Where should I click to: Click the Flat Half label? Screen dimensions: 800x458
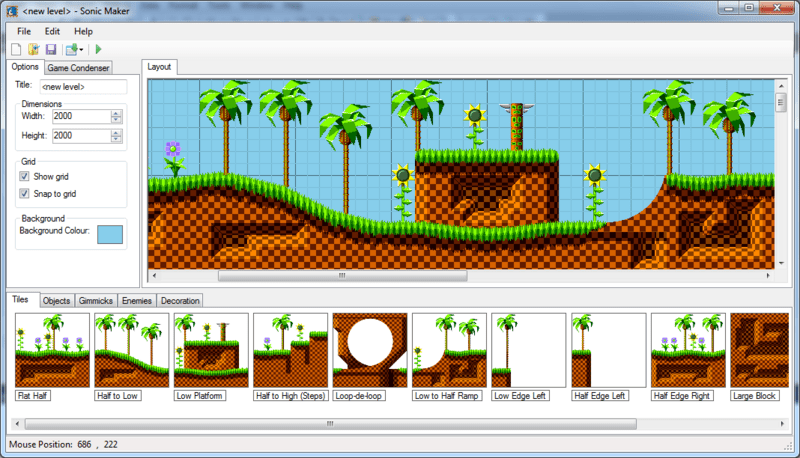point(33,396)
